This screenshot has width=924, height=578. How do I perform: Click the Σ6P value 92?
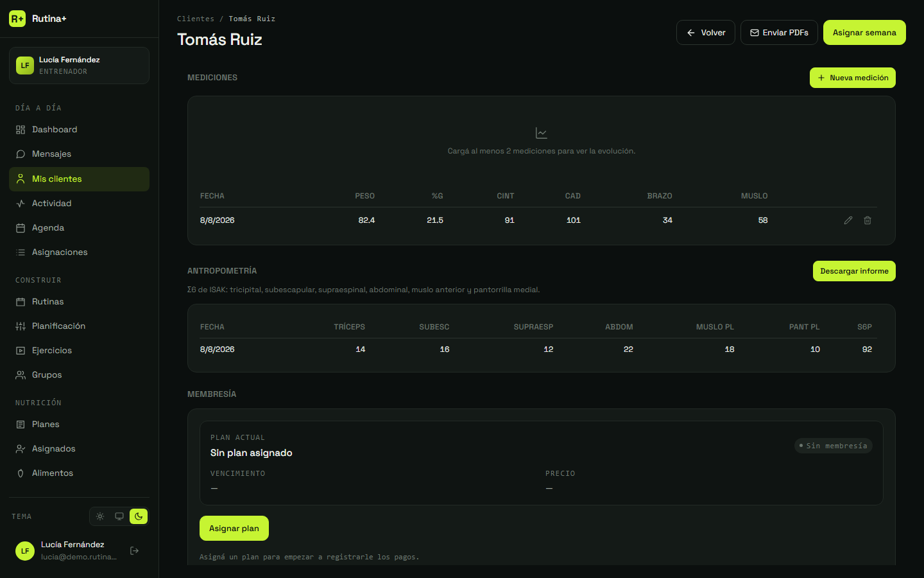tap(867, 349)
